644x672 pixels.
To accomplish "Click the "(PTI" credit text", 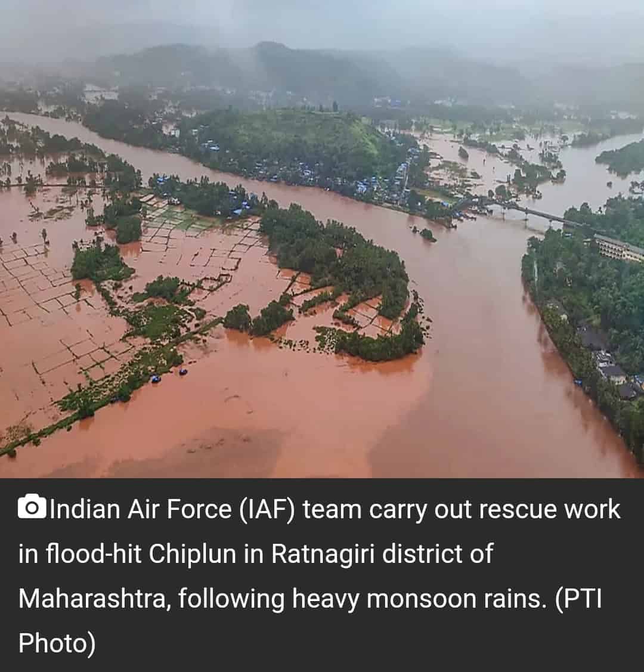I will tap(578, 599).
